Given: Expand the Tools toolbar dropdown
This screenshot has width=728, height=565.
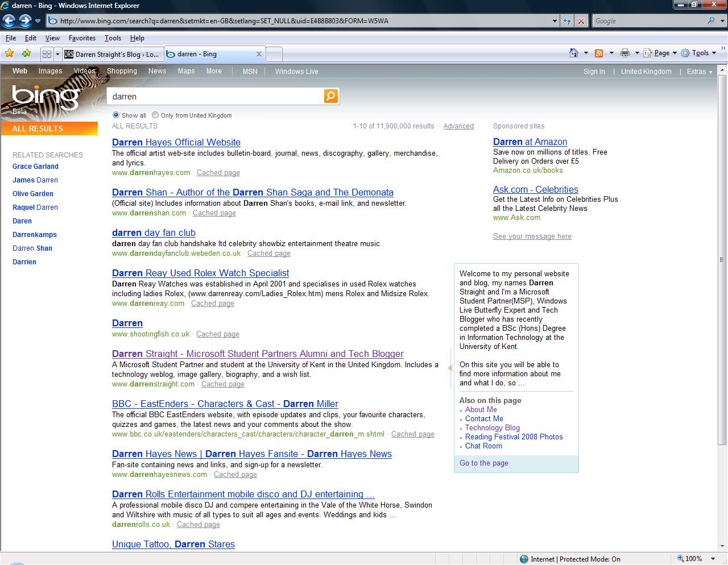Looking at the screenshot, I should (x=700, y=53).
